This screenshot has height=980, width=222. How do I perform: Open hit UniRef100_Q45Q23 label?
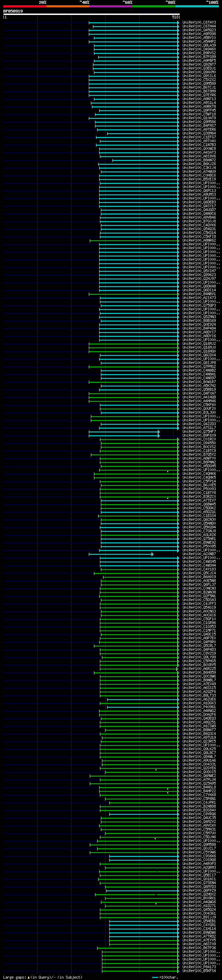pos(199,30)
